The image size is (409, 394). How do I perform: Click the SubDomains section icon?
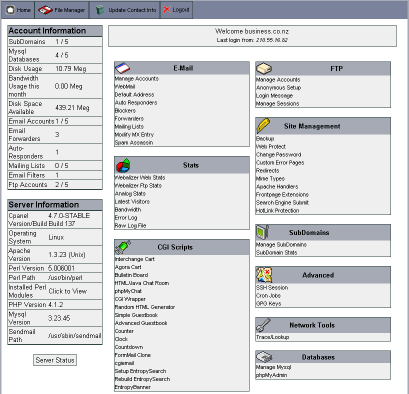(262, 232)
